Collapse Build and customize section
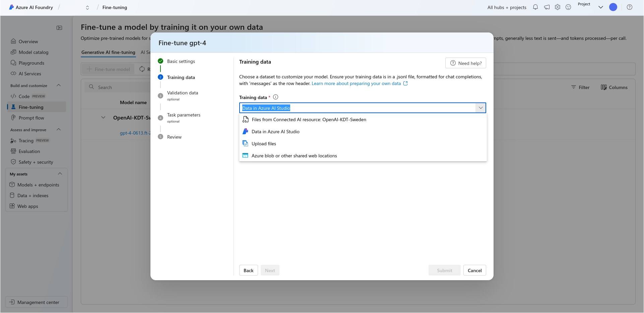 (x=59, y=85)
